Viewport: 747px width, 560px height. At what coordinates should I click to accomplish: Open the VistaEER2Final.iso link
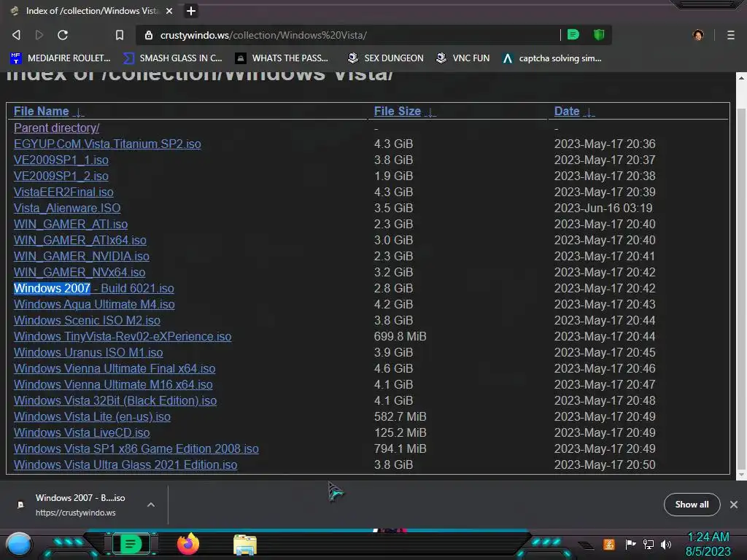tap(63, 192)
